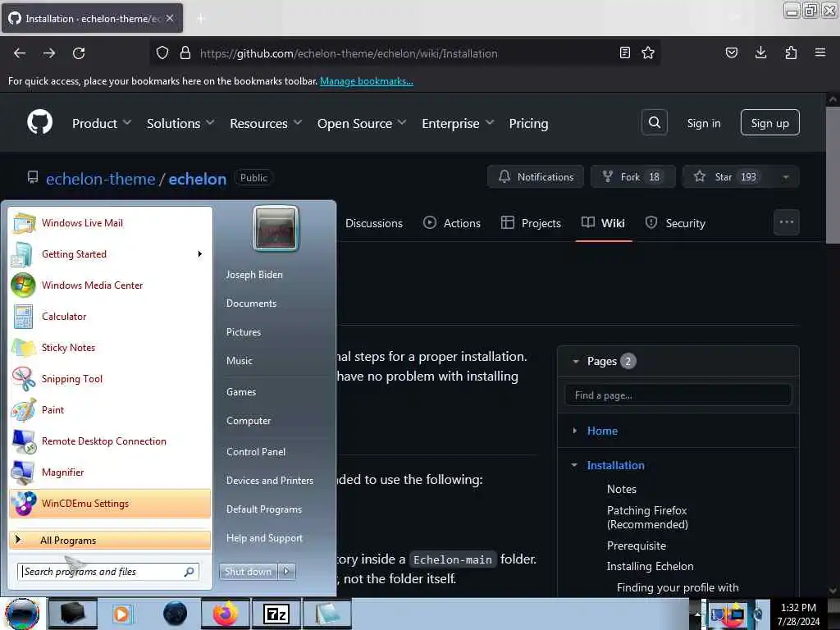This screenshot has height=630, width=840.
Task: Open the Firefox extensions puzzle icon
Action: pyautogui.click(x=791, y=52)
